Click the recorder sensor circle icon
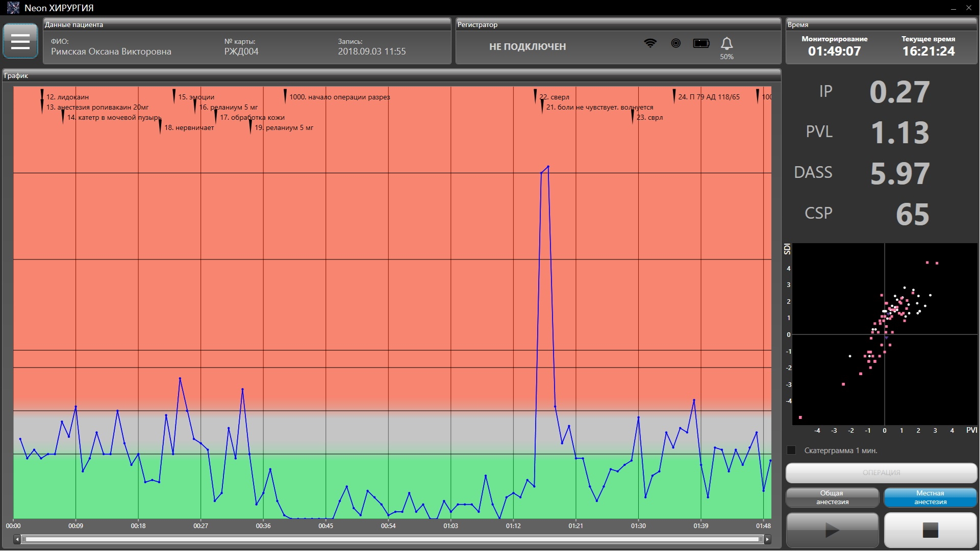Viewport: 980px width, 551px height. (x=675, y=43)
